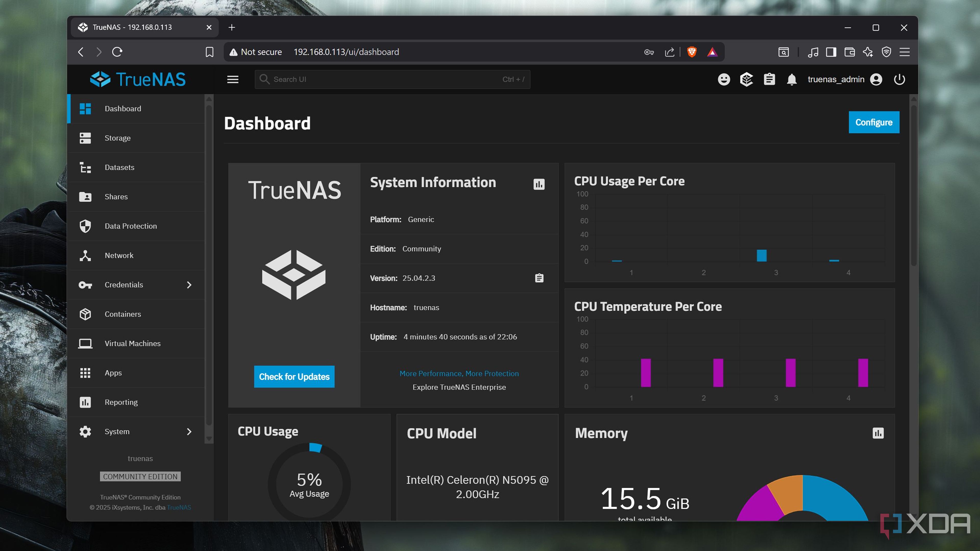Click the browser address bar URL
Screen dimensions: 980x551
[346, 52]
